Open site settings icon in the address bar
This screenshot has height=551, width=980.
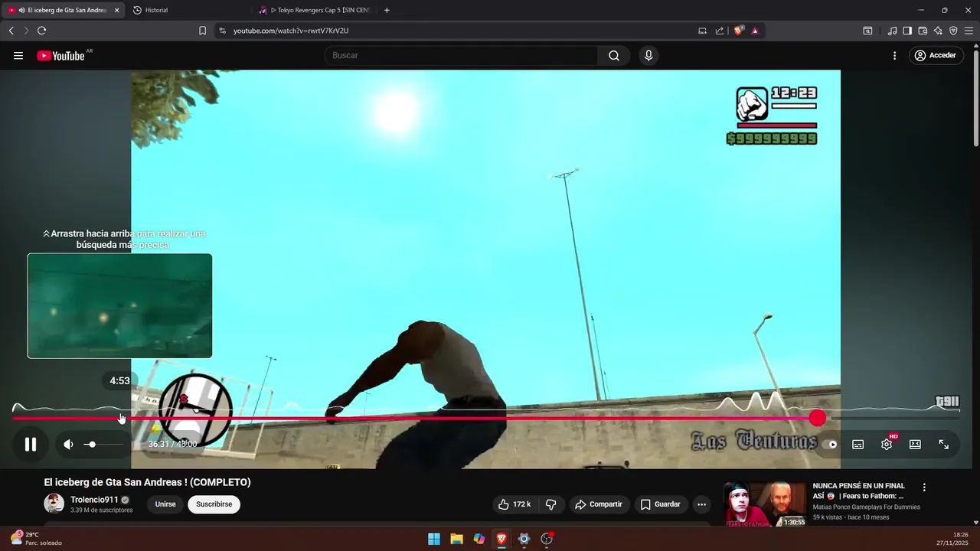(x=222, y=31)
